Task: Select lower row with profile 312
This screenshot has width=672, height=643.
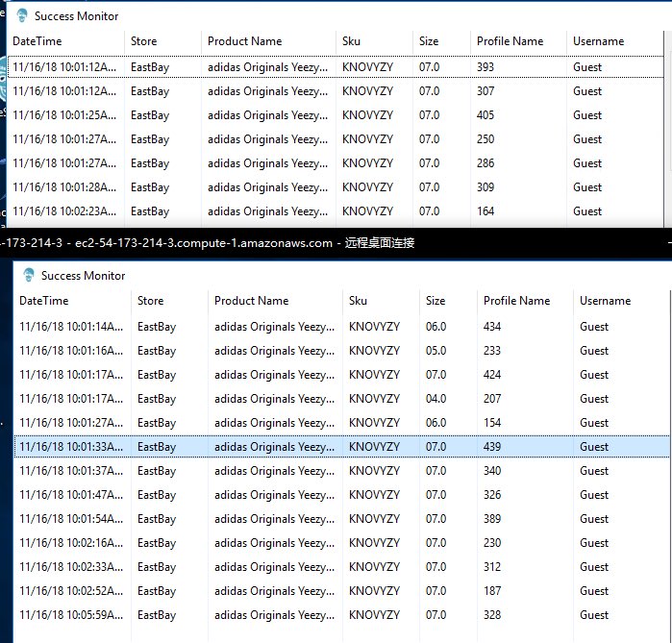Action: click(342, 567)
